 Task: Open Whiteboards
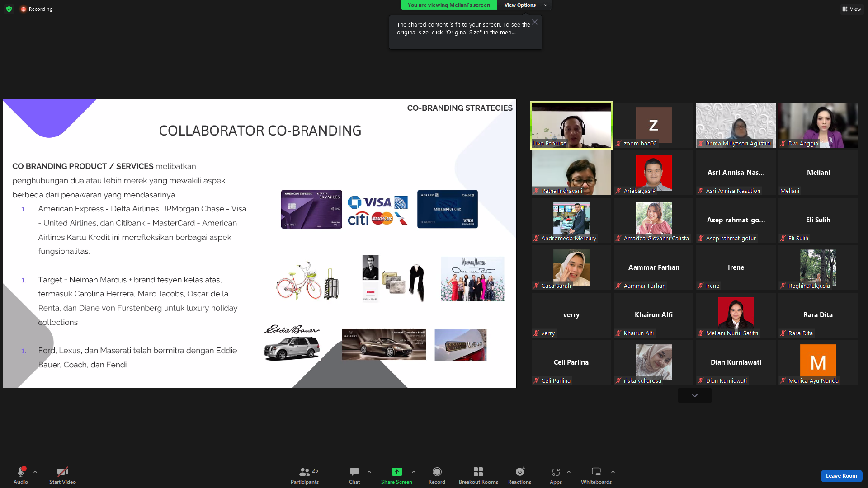point(596,475)
